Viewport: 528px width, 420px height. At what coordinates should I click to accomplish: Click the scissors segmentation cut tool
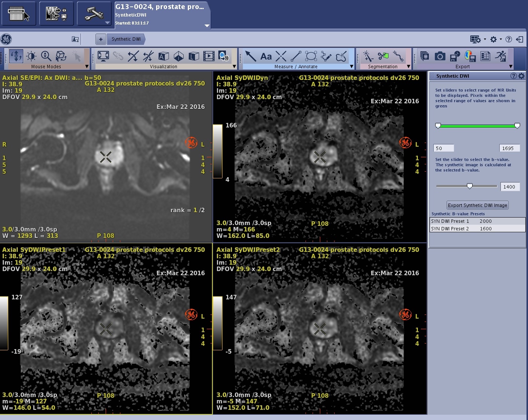tap(383, 57)
